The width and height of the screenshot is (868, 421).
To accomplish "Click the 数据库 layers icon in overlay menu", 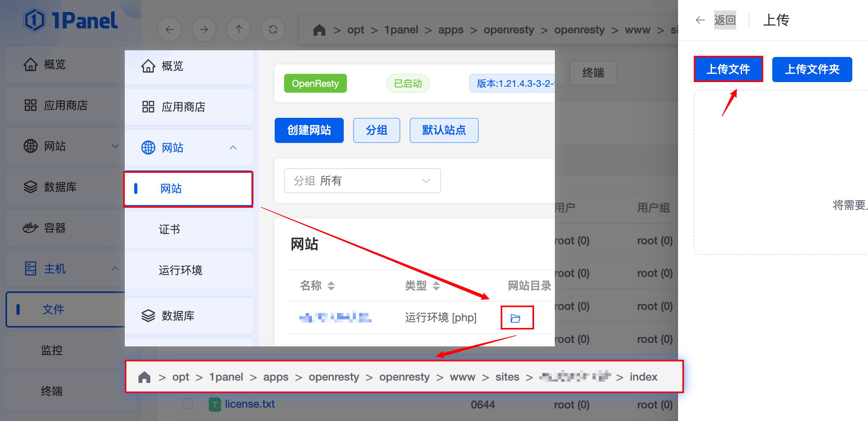I will point(148,316).
